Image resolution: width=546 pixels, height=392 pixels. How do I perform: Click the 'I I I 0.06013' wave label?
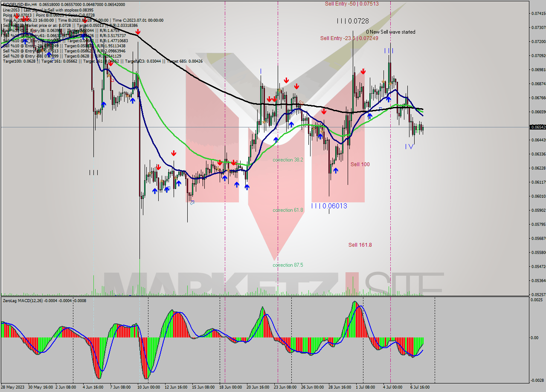coord(329,206)
